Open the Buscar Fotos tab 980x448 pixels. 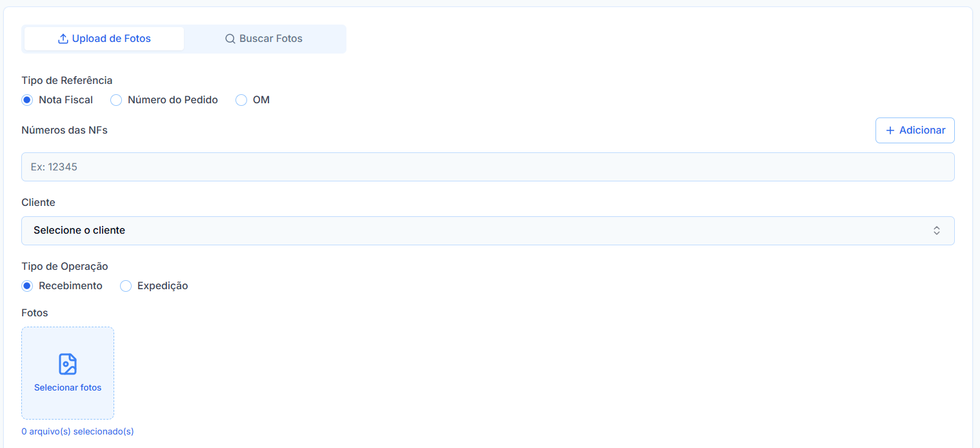point(264,39)
